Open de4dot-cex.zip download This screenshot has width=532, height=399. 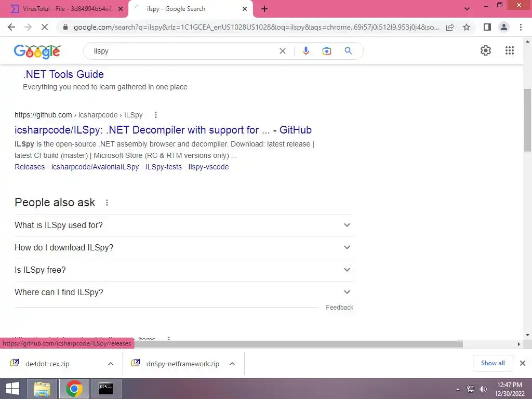coord(47,364)
